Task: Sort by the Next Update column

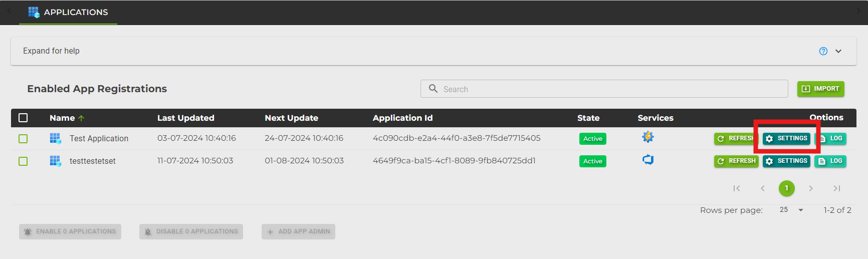Action: [291, 118]
